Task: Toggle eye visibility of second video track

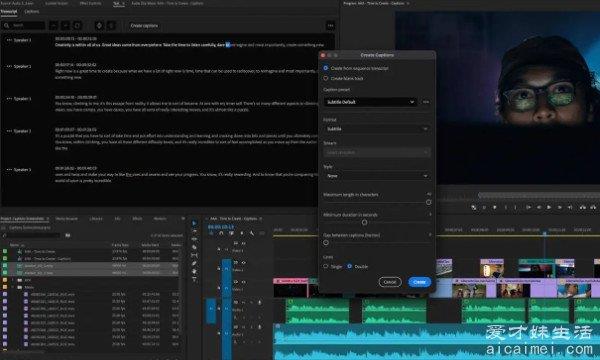Action: coord(243,263)
